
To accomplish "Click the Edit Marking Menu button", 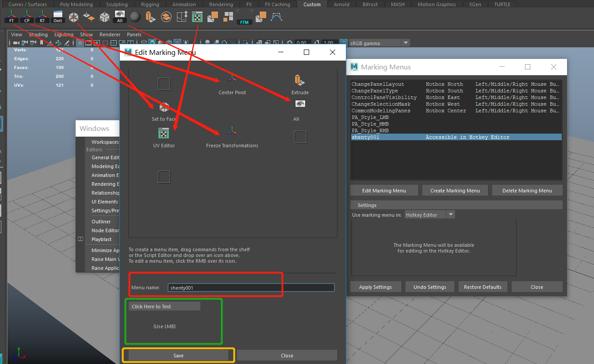I will point(384,191).
